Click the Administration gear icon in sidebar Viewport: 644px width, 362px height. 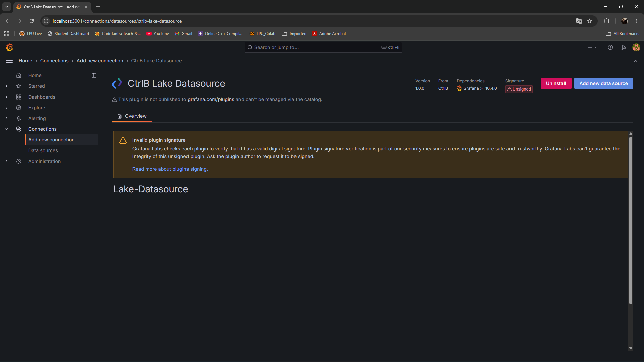coord(19,161)
